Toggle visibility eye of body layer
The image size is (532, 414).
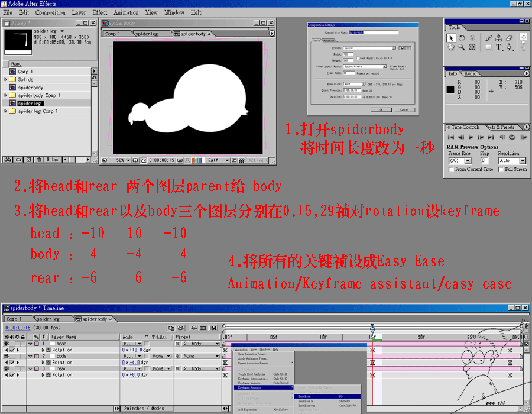click(x=7, y=356)
